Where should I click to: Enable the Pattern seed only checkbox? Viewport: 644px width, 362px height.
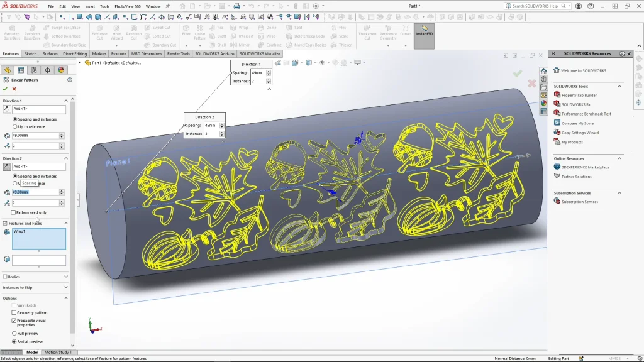(x=13, y=212)
